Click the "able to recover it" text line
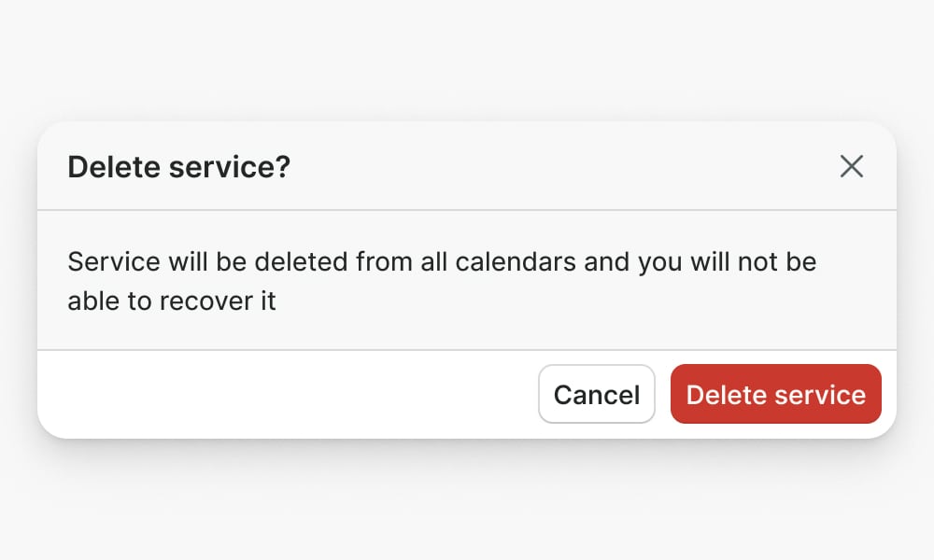 tap(172, 301)
